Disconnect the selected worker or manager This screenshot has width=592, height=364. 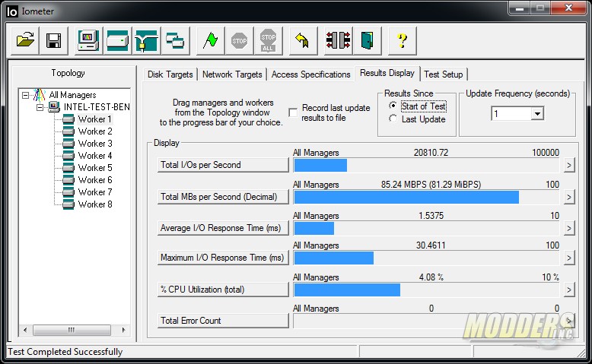[x=339, y=40]
